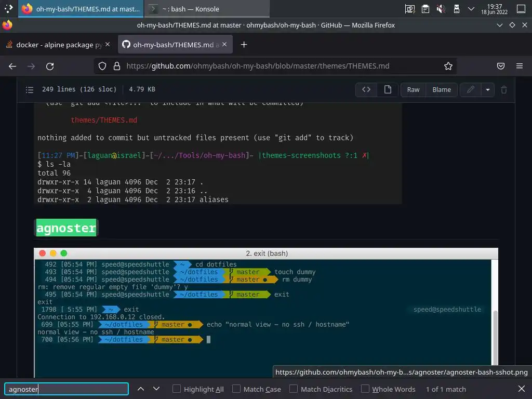Click the '249 lines (126 sloc)' text
532x399 pixels.
79,89
